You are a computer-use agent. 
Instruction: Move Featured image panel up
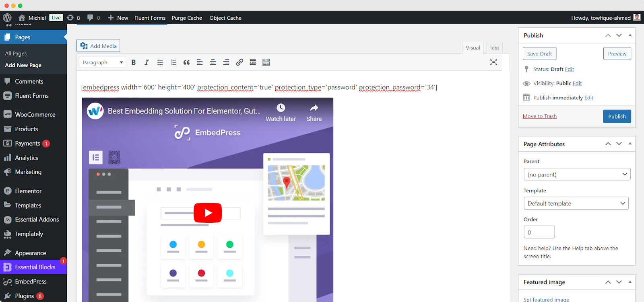608,282
